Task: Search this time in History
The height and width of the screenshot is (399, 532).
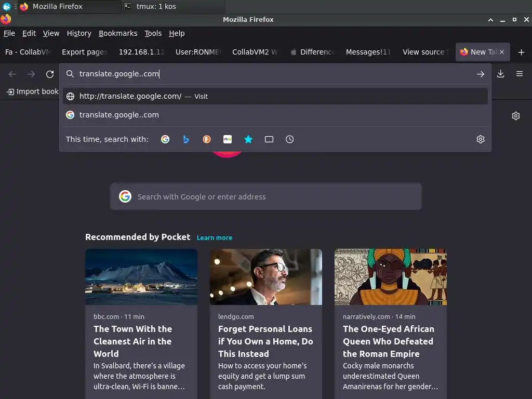Action: pos(290,139)
